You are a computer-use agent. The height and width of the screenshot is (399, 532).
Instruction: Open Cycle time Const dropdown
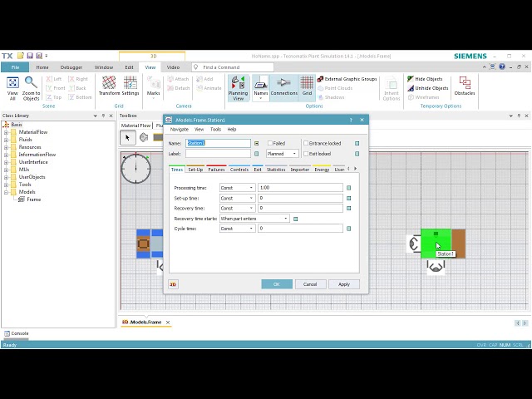(237, 229)
